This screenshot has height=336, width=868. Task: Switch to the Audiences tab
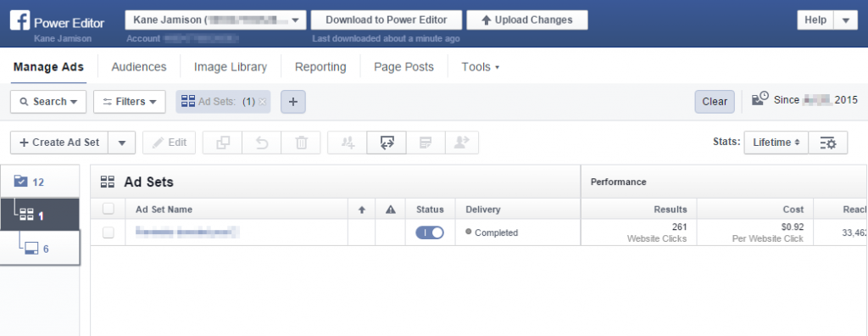(x=139, y=67)
